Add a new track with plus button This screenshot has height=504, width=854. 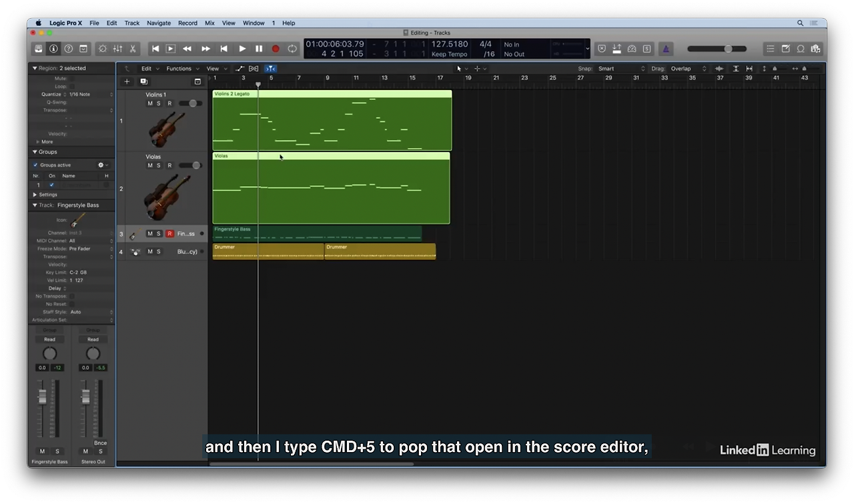tap(127, 81)
